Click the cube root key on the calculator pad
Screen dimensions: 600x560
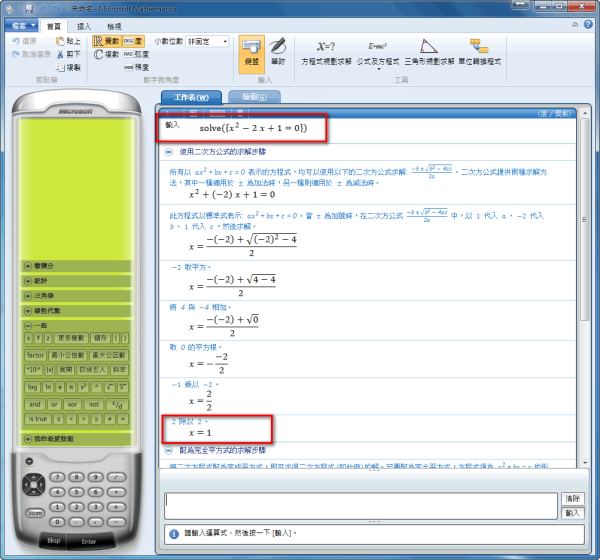(x=123, y=387)
